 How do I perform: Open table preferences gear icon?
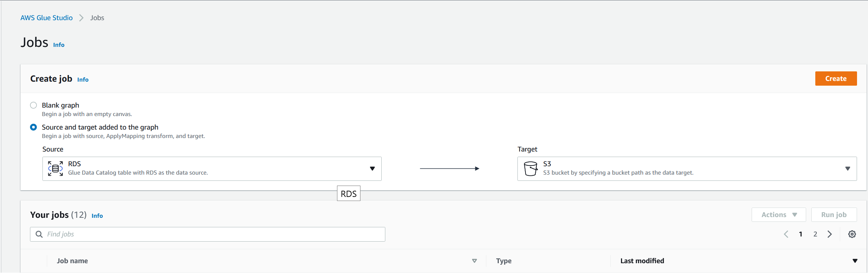[x=852, y=234]
